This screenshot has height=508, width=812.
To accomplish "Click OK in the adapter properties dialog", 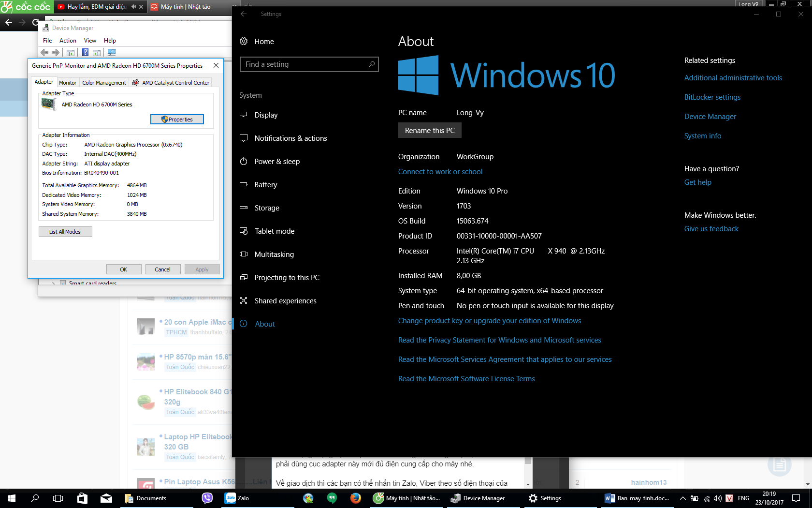I will (124, 269).
